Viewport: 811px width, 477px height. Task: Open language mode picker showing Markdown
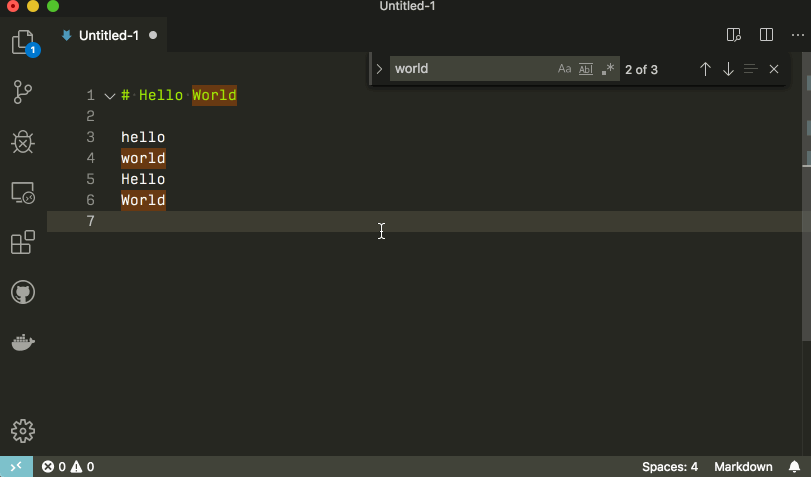(743, 467)
